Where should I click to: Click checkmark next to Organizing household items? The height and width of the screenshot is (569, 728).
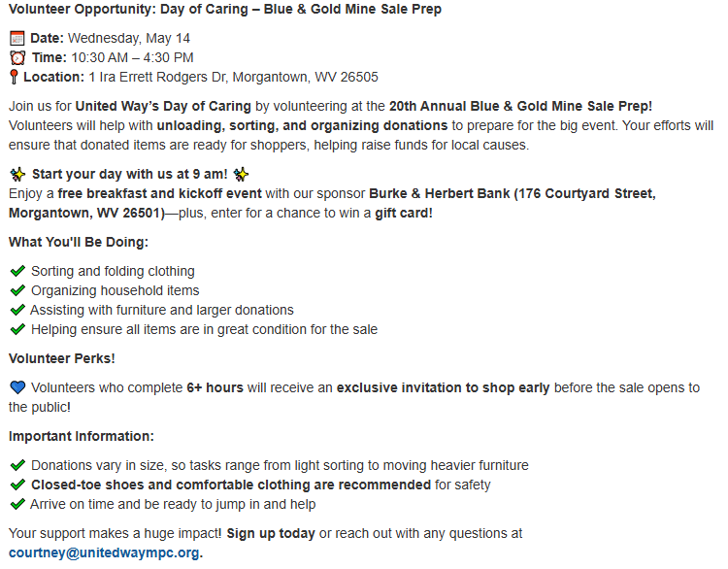click(17, 290)
